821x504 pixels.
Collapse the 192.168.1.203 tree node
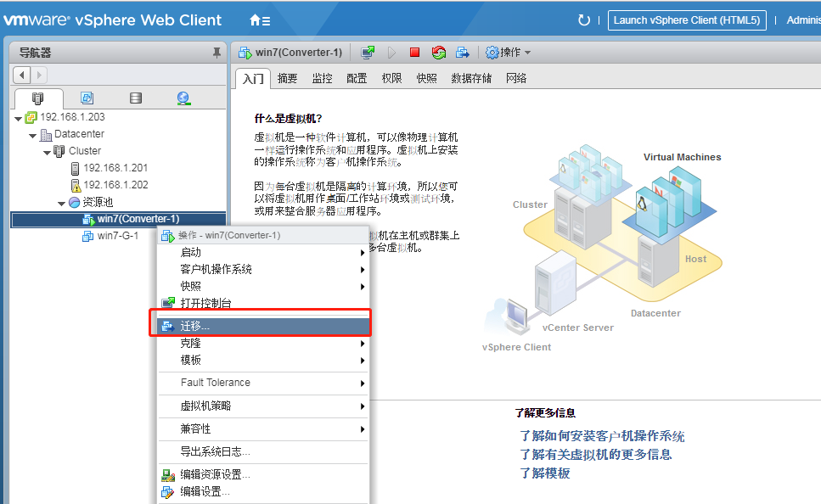19,119
